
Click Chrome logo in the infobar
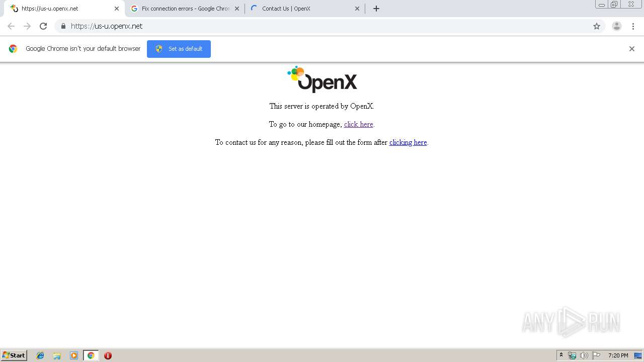(x=13, y=49)
